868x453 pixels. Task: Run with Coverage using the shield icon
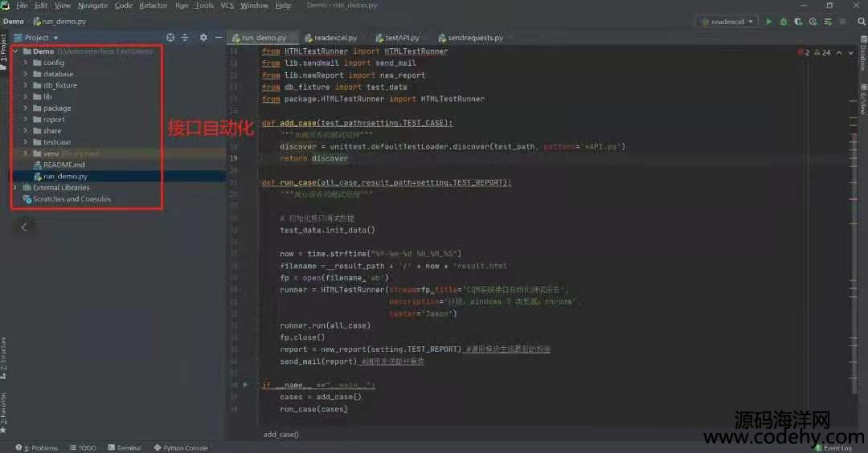[798, 22]
